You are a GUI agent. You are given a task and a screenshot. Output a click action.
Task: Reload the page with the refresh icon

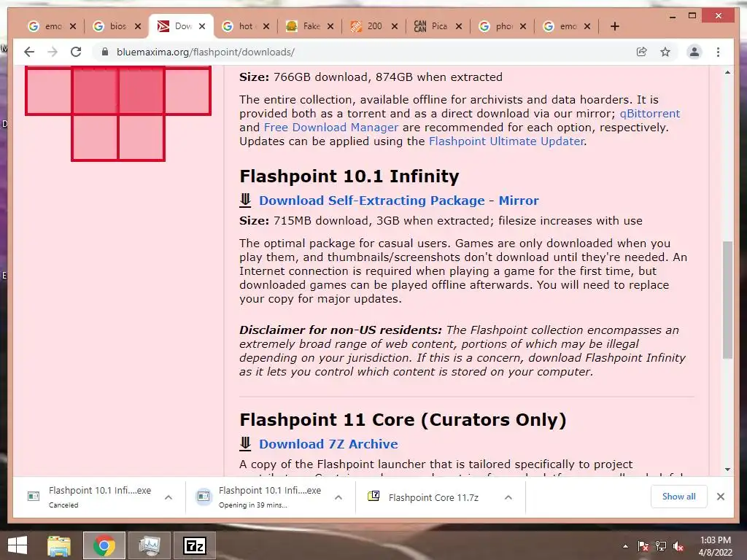pyautogui.click(x=76, y=52)
